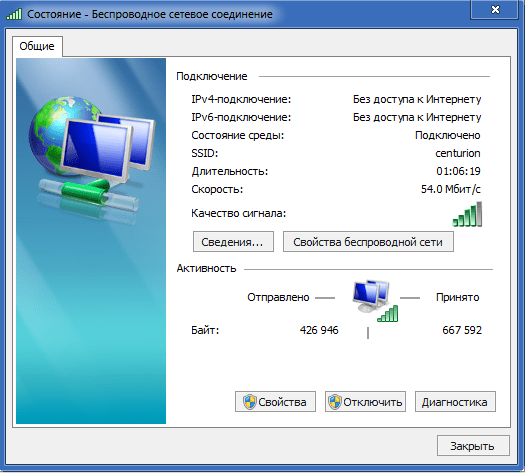This screenshot has width=525, height=473.
Task: Close the window with the X button
Action: tap(495, 9)
